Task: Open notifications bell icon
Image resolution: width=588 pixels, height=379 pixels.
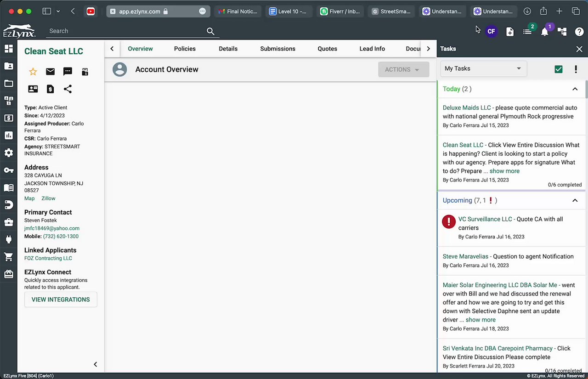Action: (545, 32)
